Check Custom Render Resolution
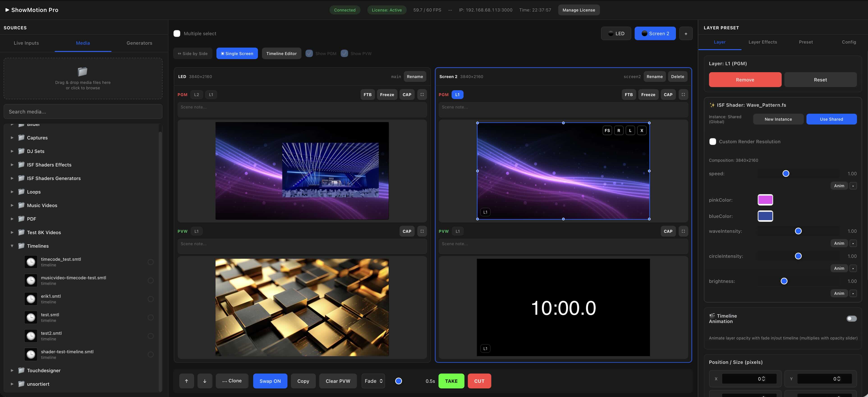 (x=713, y=142)
